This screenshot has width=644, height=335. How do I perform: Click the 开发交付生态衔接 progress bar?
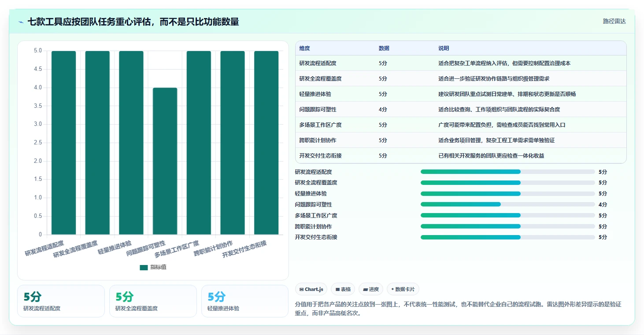508,237
